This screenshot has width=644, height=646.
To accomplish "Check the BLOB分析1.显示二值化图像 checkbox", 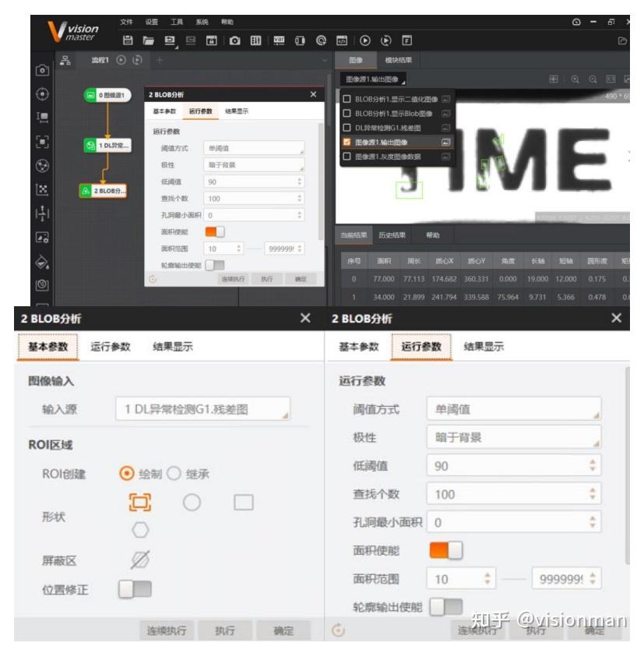I will tap(345, 100).
